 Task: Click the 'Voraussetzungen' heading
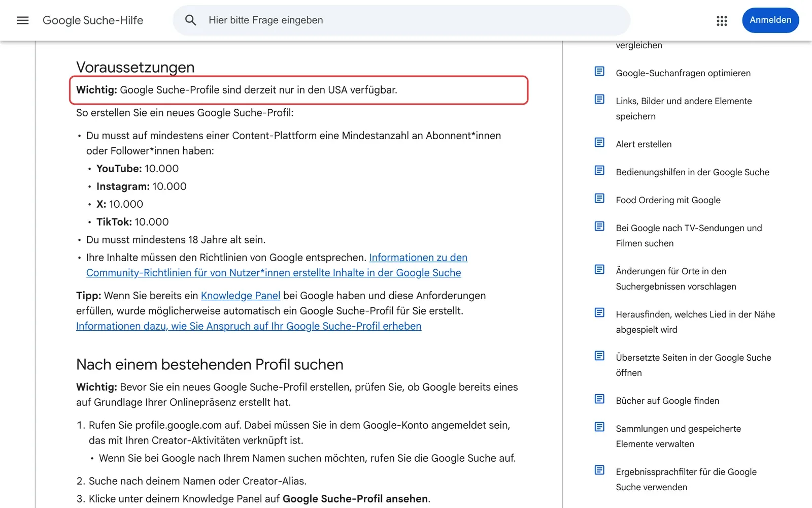(136, 67)
